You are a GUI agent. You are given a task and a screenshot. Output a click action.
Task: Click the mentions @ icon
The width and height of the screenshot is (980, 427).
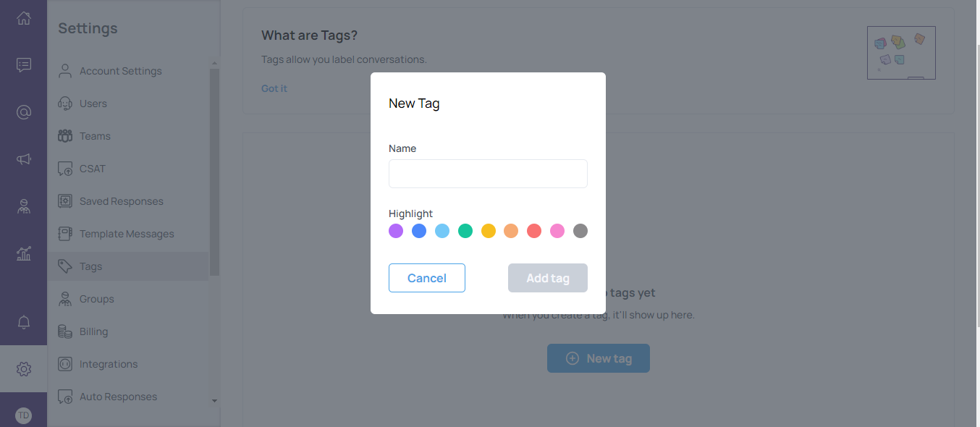(24, 112)
